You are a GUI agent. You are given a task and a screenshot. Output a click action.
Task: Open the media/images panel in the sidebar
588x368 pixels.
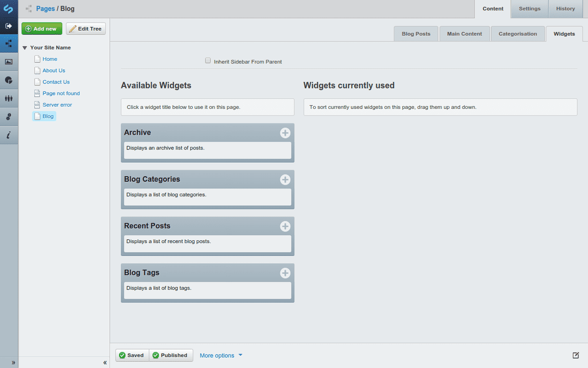coord(9,61)
